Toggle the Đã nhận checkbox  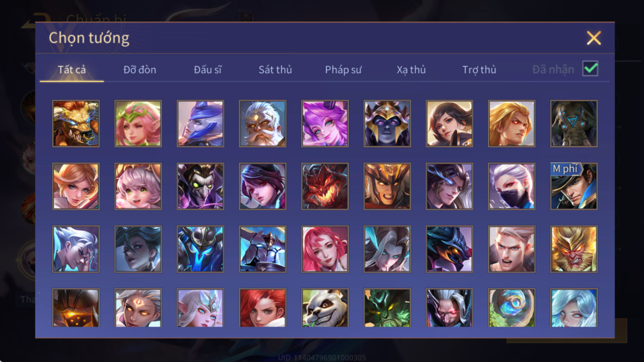click(590, 69)
